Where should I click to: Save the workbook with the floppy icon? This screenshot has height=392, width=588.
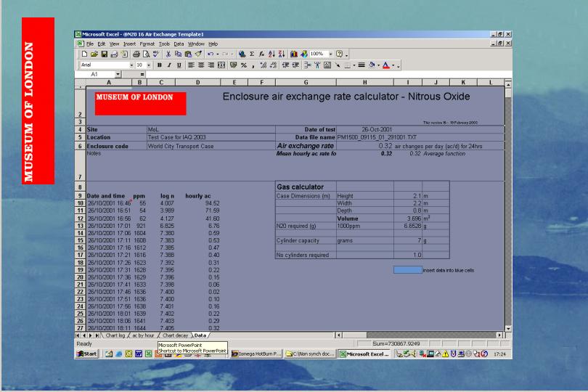point(105,54)
